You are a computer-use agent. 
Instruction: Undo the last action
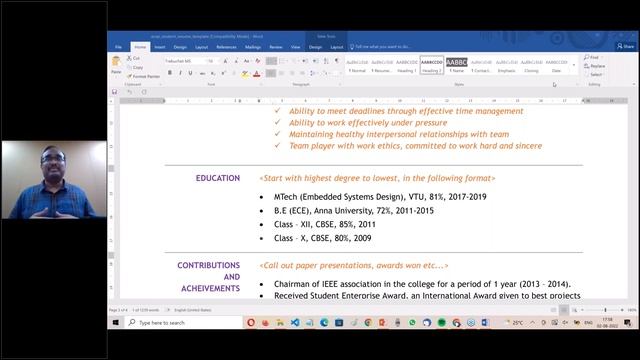point(129,92)
